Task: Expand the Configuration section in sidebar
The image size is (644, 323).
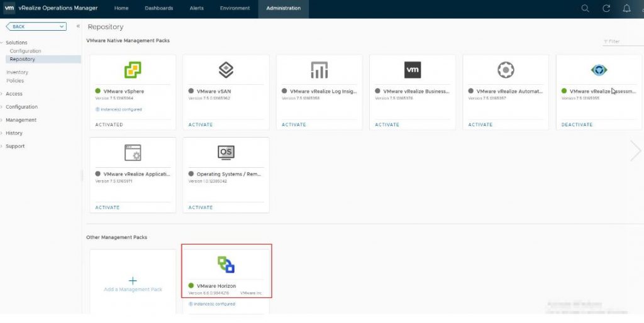Action: coord(2,107)
